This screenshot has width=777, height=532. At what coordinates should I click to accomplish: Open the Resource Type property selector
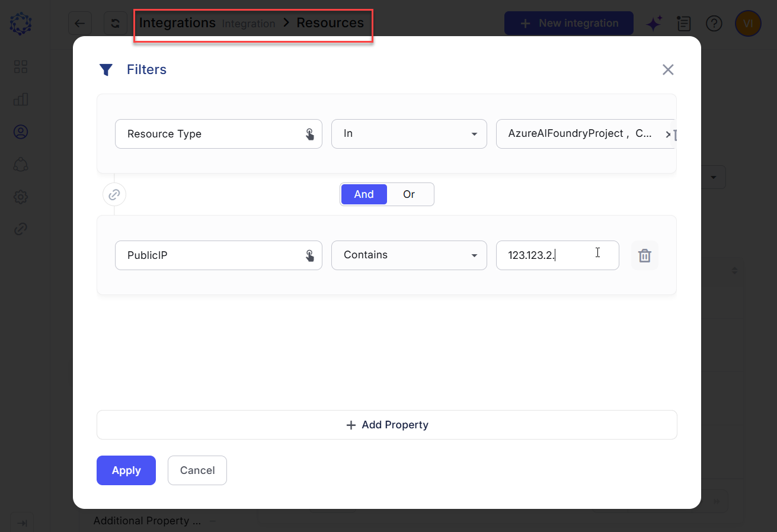click(219, 134)
